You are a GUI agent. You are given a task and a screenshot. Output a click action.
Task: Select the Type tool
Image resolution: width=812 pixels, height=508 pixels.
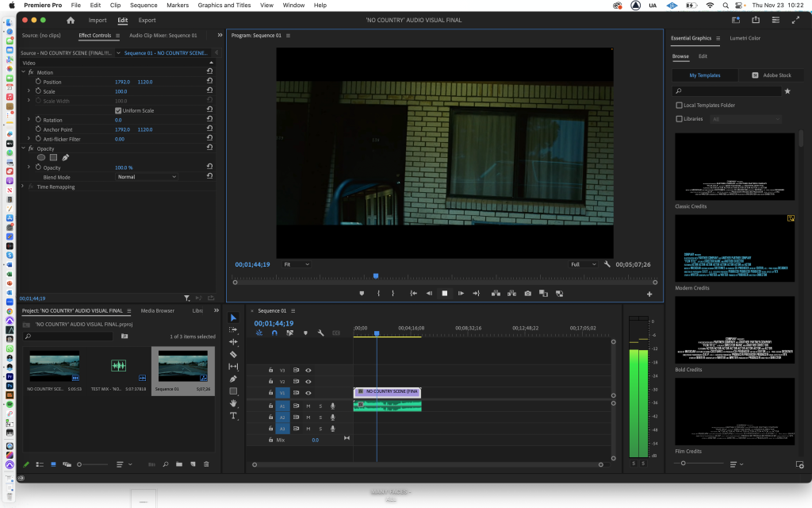(233, 416)
